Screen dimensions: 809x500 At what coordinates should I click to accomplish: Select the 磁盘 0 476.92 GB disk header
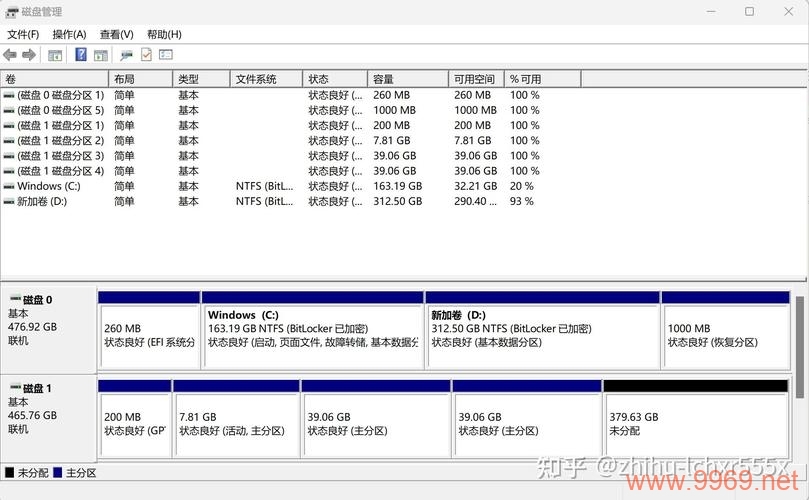pos(48,330)
